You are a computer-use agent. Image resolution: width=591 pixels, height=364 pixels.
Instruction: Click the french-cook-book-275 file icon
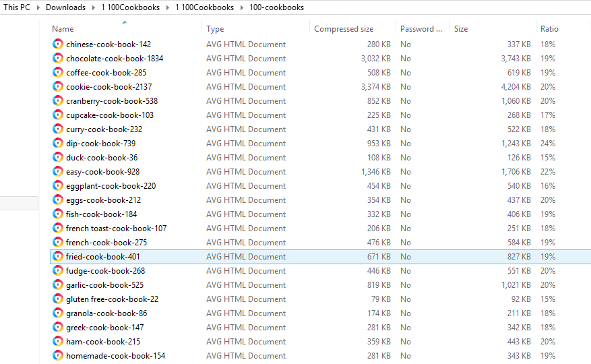pyautogui.click(x=58, y=242)
